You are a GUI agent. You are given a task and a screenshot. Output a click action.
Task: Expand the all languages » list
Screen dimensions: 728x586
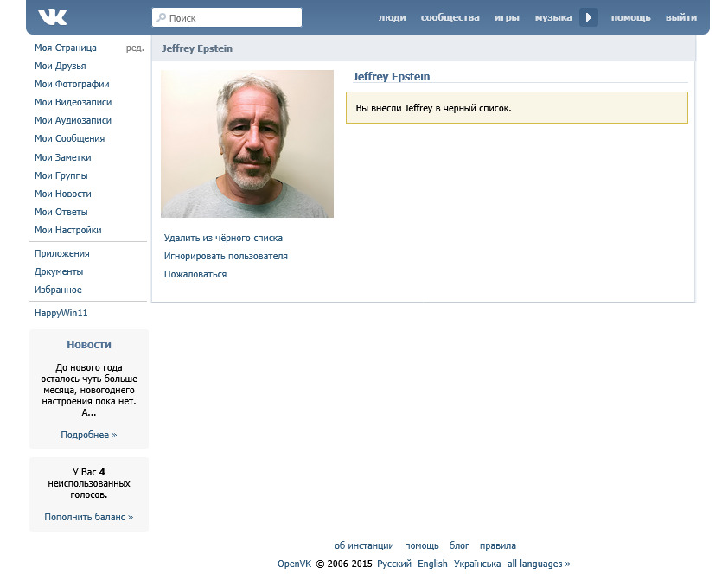click(539, 564)
